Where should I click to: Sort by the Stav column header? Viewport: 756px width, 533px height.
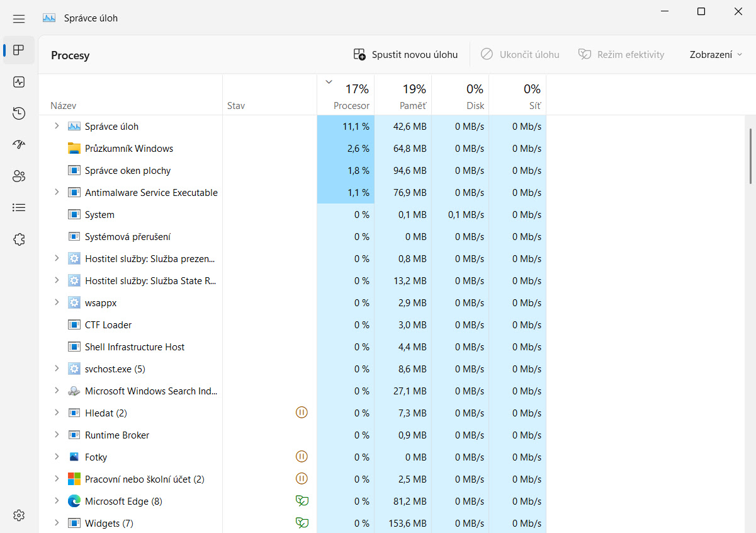pos(269,95)
